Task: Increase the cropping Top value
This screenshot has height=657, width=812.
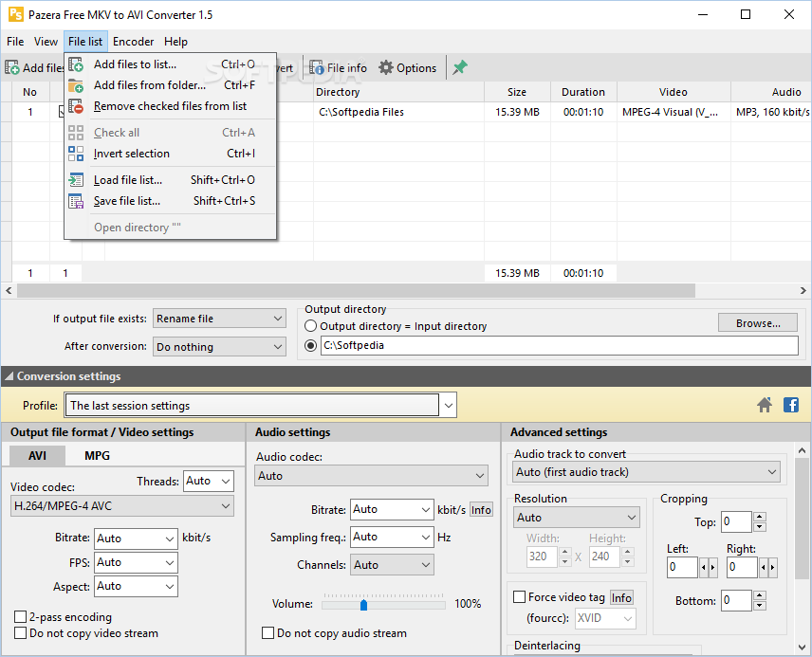Action: tap(760, 517)
